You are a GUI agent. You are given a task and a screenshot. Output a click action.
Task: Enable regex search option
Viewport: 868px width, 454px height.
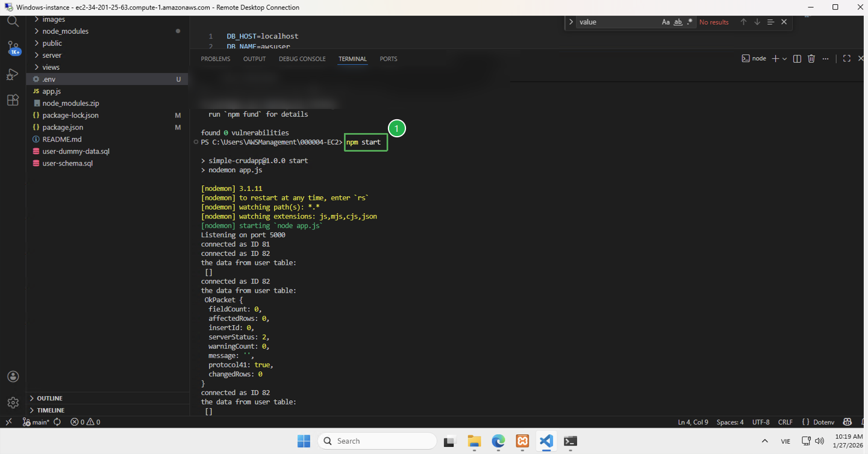click(689, 22)
